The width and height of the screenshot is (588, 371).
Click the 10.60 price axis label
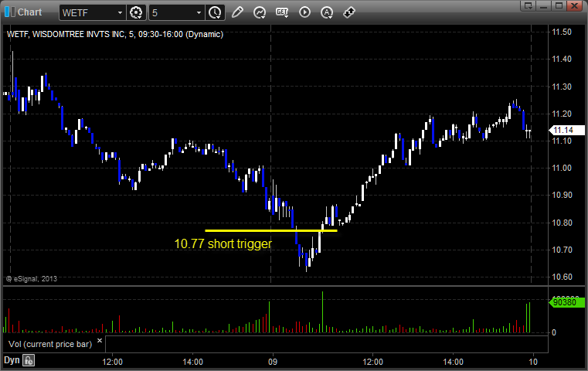pos(562,277)
